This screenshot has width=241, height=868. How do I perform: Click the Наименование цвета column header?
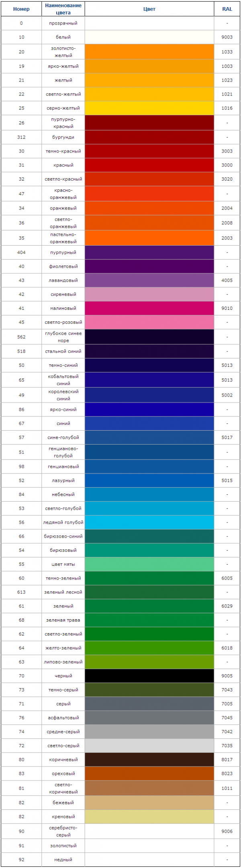[x=63, y=9]
